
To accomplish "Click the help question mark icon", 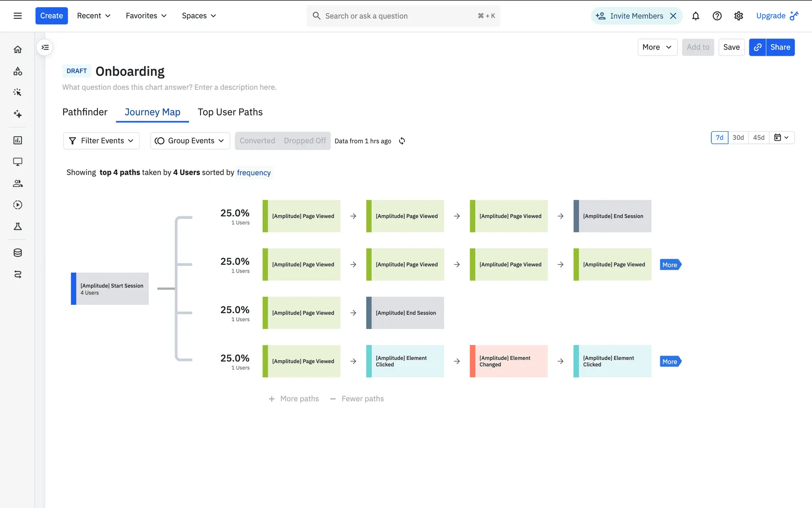I will tap(717, 16).
